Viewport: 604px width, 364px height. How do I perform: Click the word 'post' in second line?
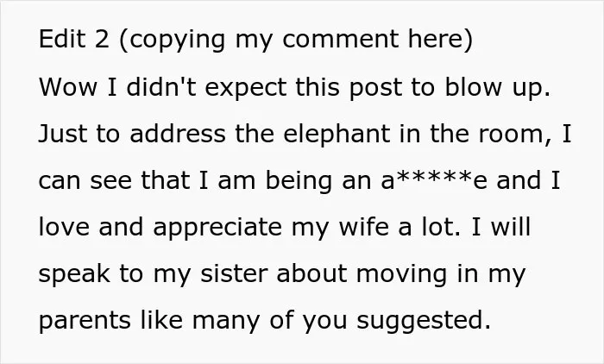pyautogui.click(x=374, y=88)
